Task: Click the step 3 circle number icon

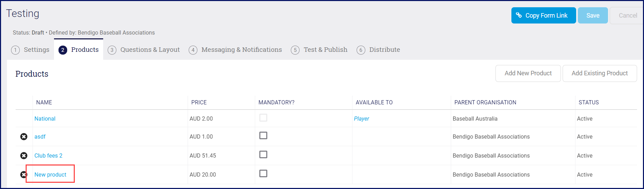Action: click(x=112, y=50)
